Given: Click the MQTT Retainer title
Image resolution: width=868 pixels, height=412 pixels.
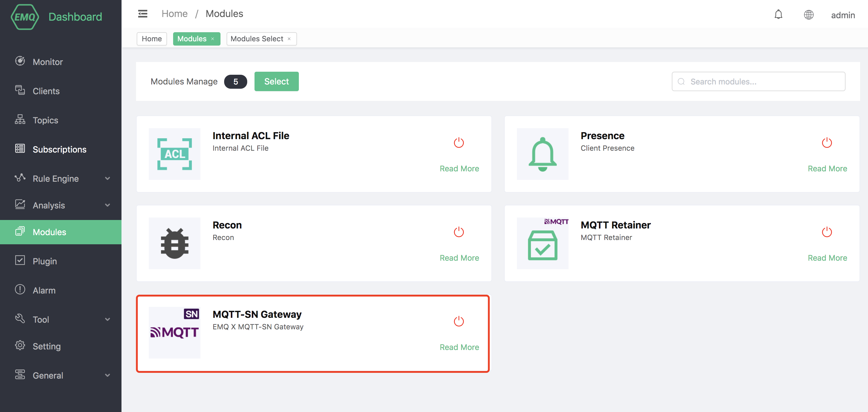Looking at the screenshot, I should pos(615,225).
